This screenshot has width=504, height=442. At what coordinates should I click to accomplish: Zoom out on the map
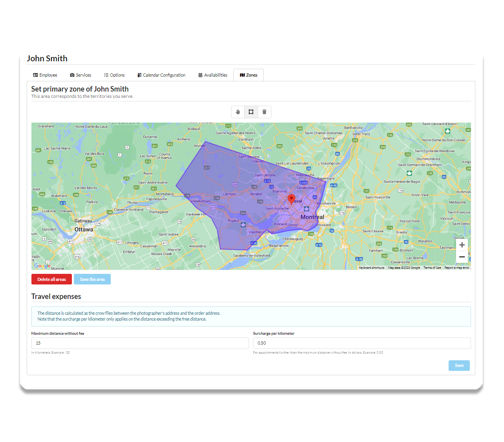click(x=462, y=257)
